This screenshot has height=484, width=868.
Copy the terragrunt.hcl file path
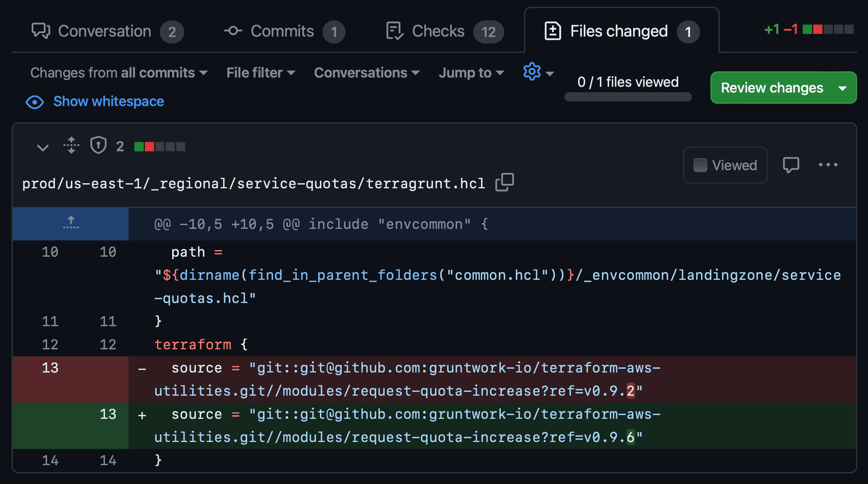pyautogui.click(x=504, y=183)
